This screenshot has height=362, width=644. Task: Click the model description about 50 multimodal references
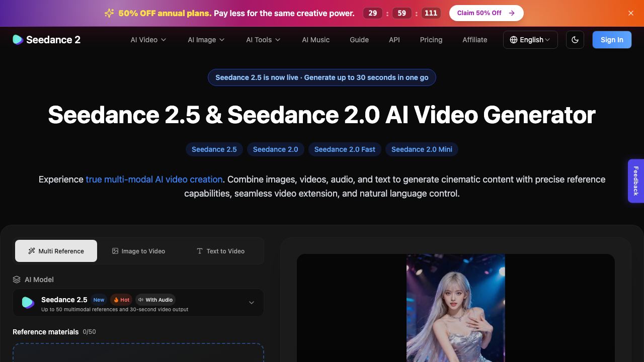pos(115,309)
